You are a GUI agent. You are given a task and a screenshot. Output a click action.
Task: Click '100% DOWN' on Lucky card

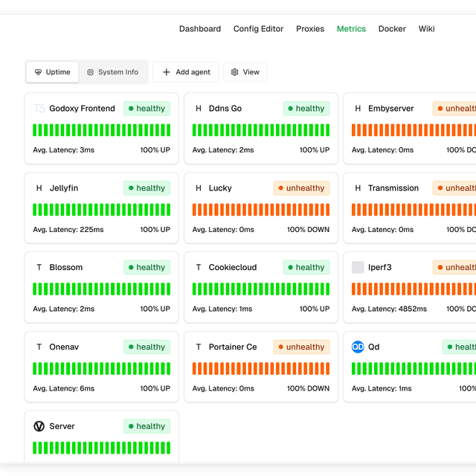[308, 230]
